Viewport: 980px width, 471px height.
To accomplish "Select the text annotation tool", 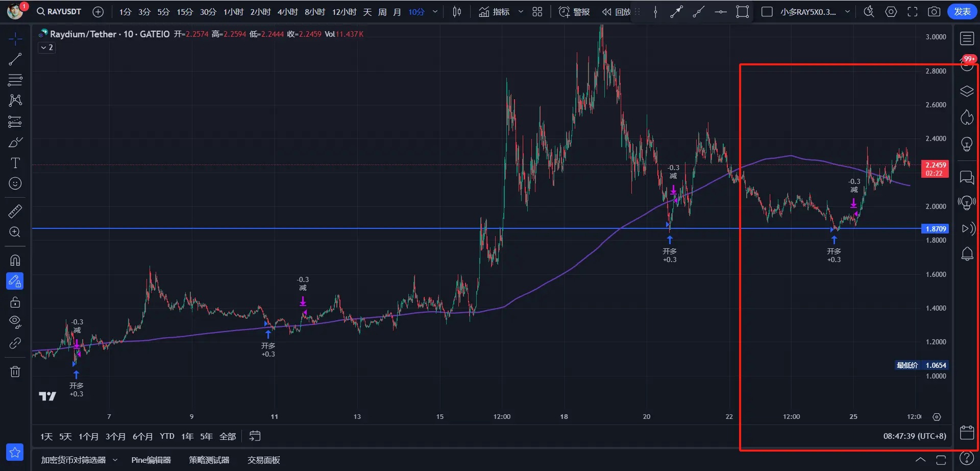I will point(15,163).
